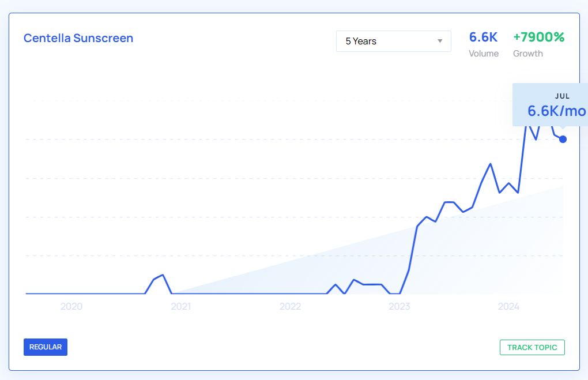Click the dropdown arrow beside 5 Years

click(x=440, y=41)
